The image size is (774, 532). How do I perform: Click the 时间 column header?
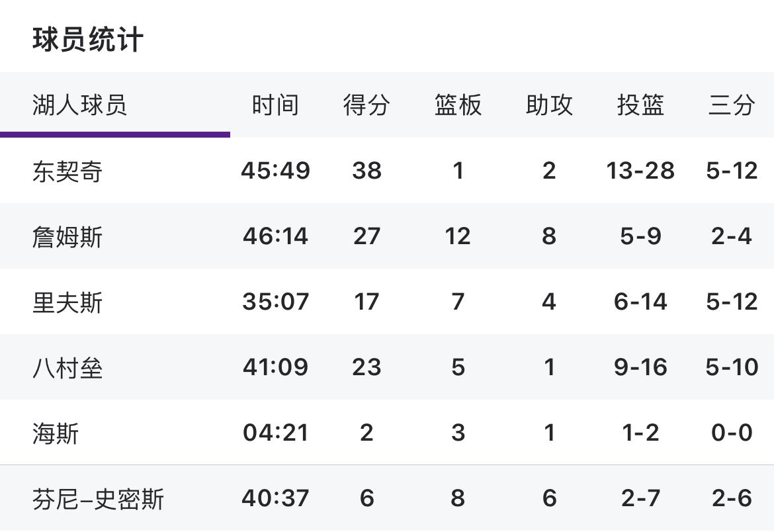coord(275,105)
